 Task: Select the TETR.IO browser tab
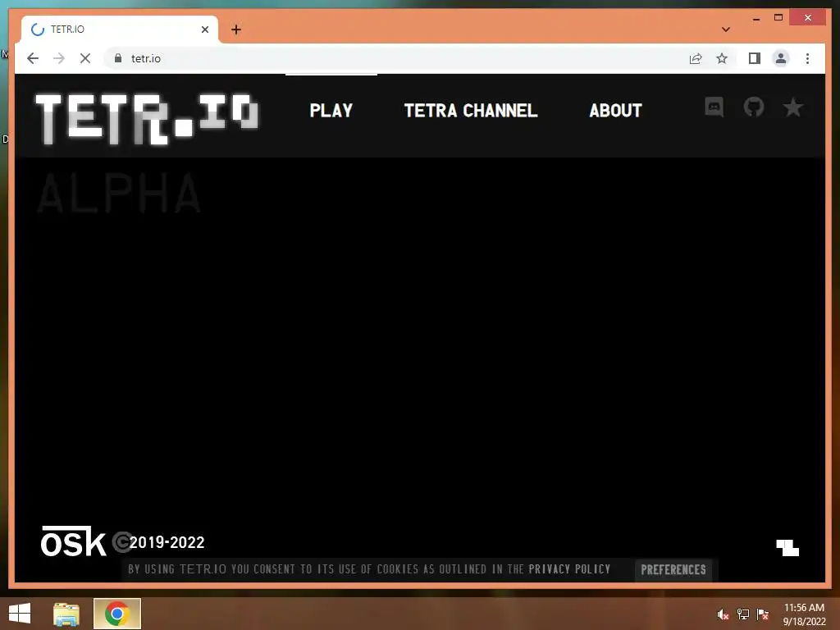[120, 30]
